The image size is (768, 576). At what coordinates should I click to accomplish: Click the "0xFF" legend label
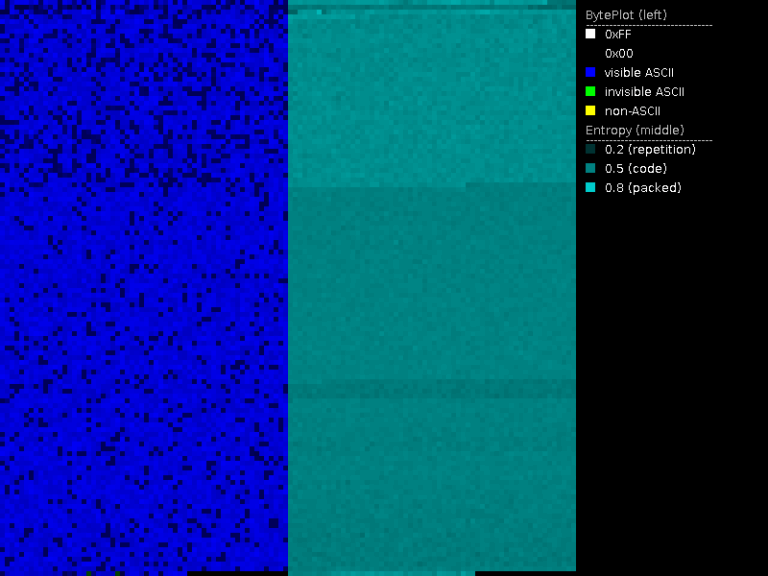[x=618, y=34]
